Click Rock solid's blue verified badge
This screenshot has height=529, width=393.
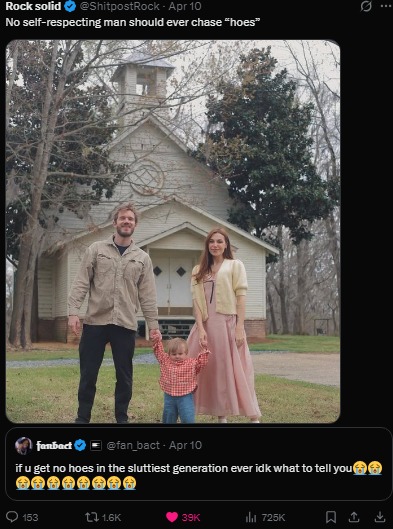point(70,6)
